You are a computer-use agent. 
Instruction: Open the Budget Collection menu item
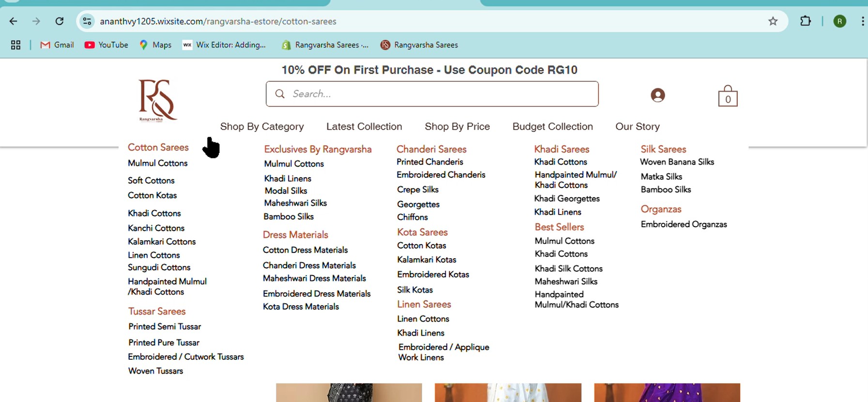552,126
